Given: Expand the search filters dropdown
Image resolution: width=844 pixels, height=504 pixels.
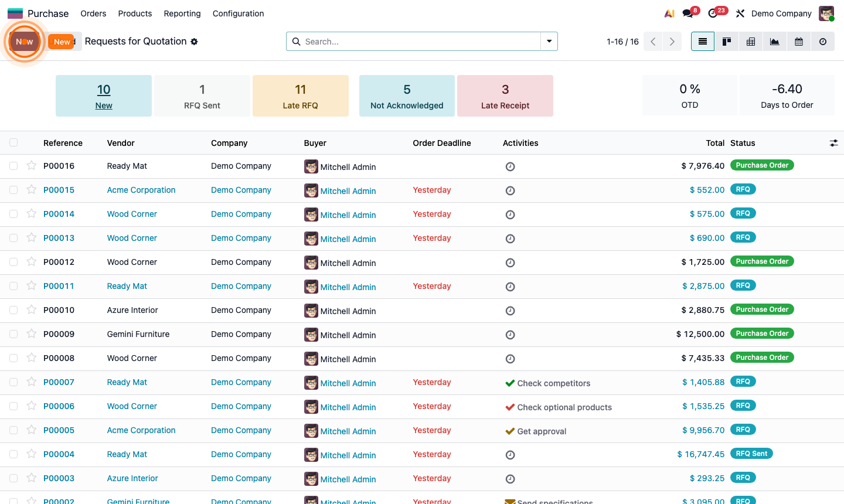Looking at the screenshot, I should 549,42.
